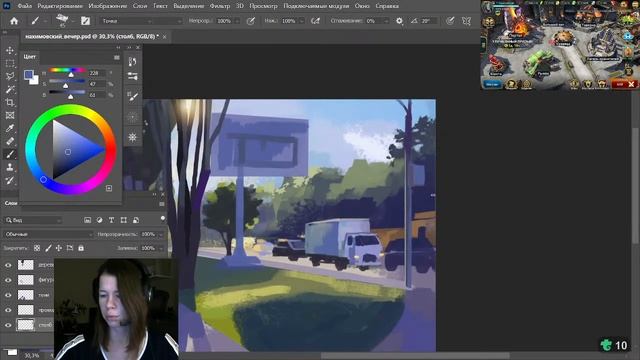Image resolution: width=640 pixels, height=360 pixels.
Task: Select the Healing Brush tool
Action: pyautogui.click(x=10, y=142)
